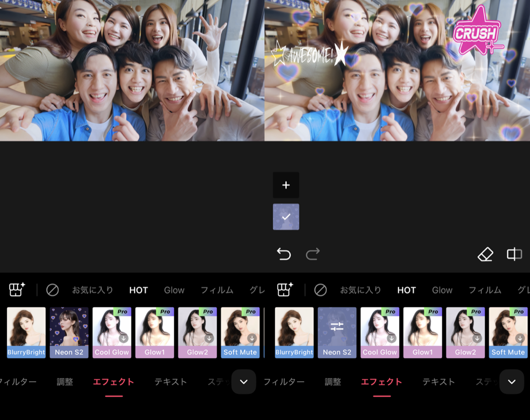Screen dimensions: 530x420
Task: Open the effects store icon in left panel
Action: pyautogui.click(x=17, y=290)
